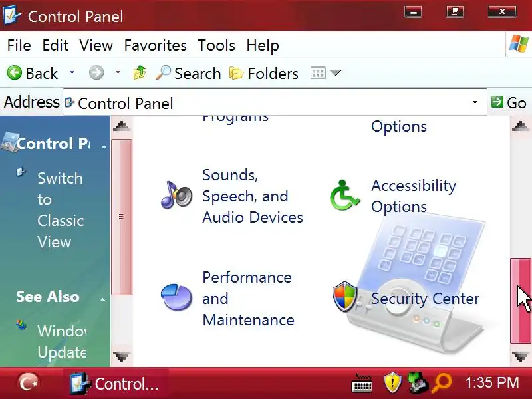This screenshot has height=399, width=532.
Task: Open the File menu
Action: [19, 45]
